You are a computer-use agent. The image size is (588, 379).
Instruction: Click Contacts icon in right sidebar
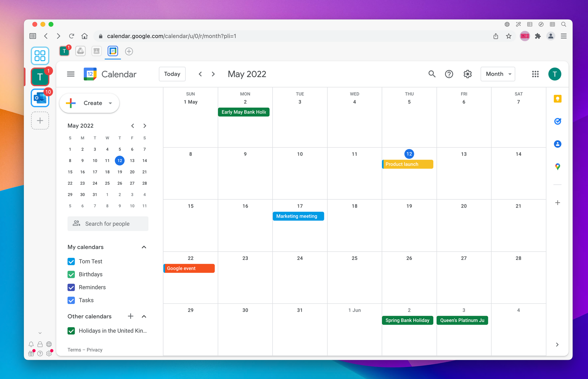click(x=558, y=143)
